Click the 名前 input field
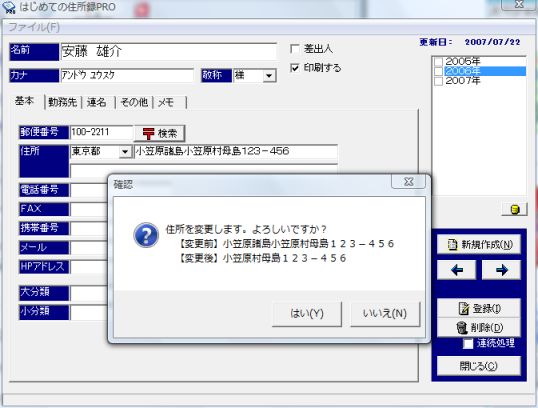 coord(168,52)
